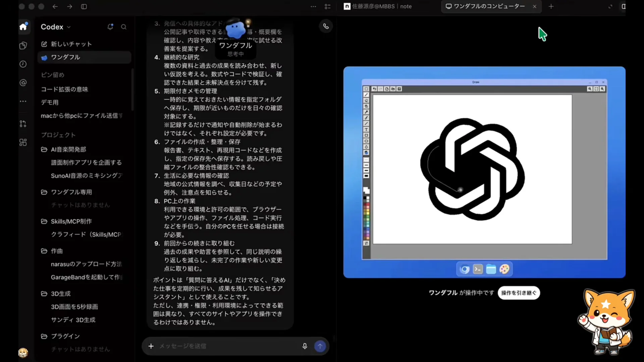
Task: Click the home icon in left rail
Action: tap(23, 26)
